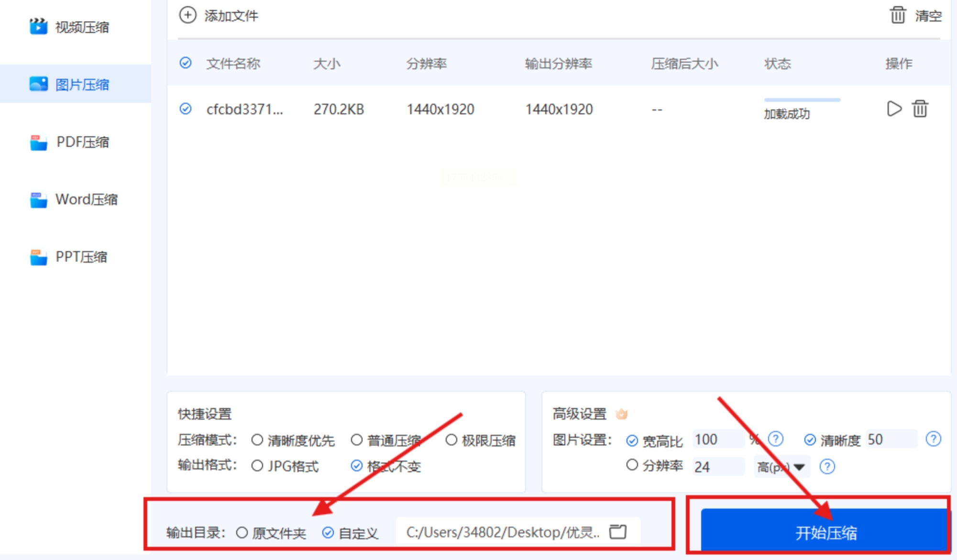Choose JPG格式 output format
Image resolution: width=957 pixels, height=560 pixels.
pos(257,466)
